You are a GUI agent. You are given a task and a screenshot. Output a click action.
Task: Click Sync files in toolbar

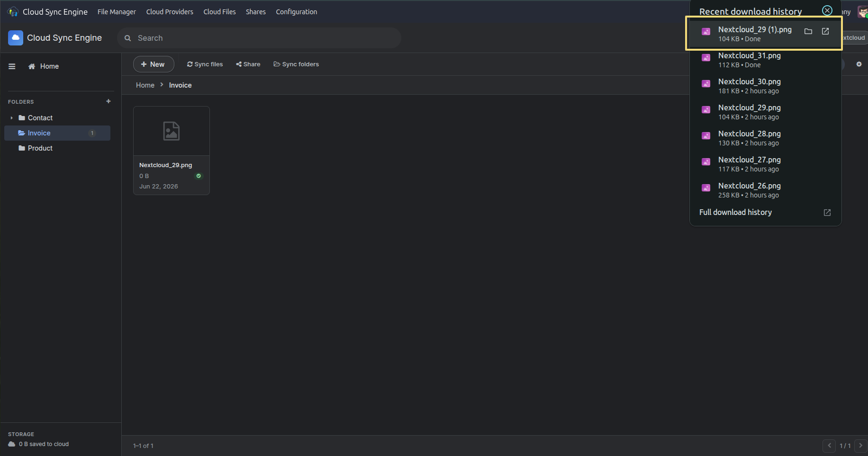pyautogui.click(x=205, y=64)
